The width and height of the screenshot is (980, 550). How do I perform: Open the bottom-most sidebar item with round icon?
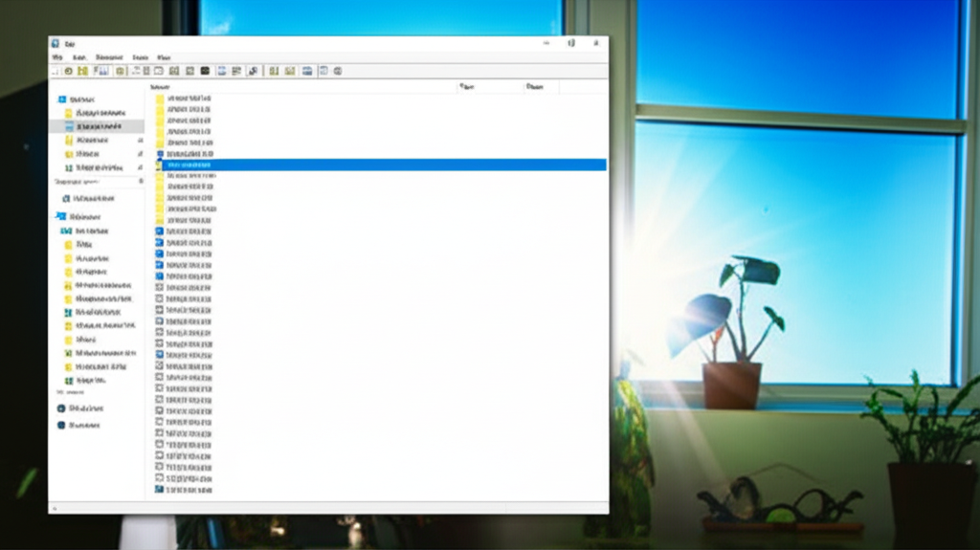tap(62, 425)
